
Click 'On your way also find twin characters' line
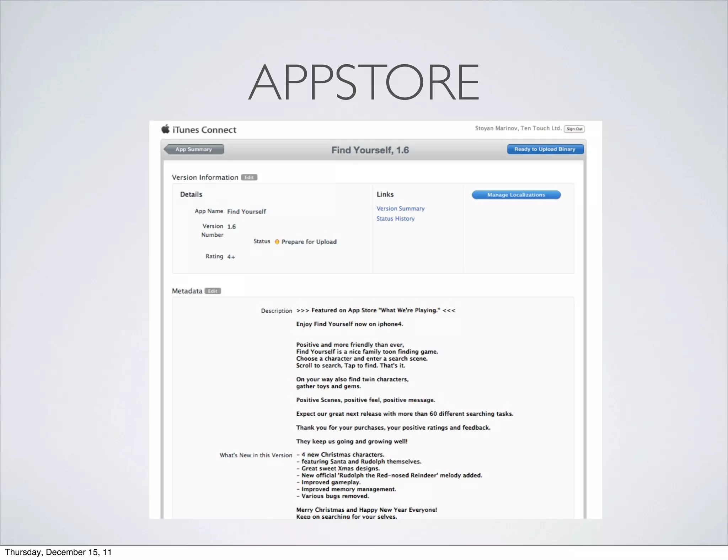(x=352, y=379)
